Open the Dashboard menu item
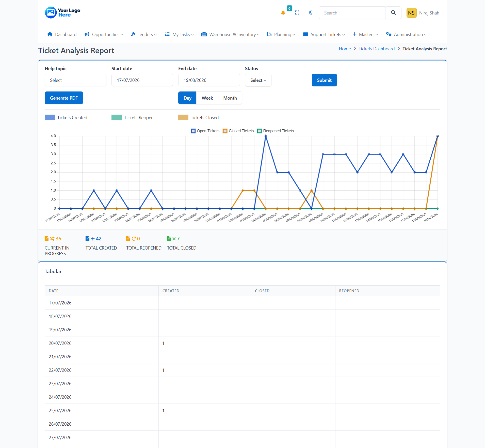This screenshot has height=448, width=485. point(62,34)
